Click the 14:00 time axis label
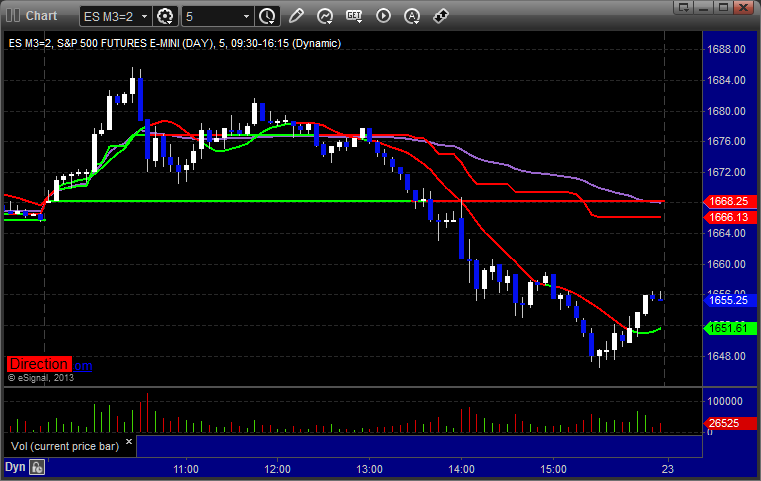 tap(462, 469)
